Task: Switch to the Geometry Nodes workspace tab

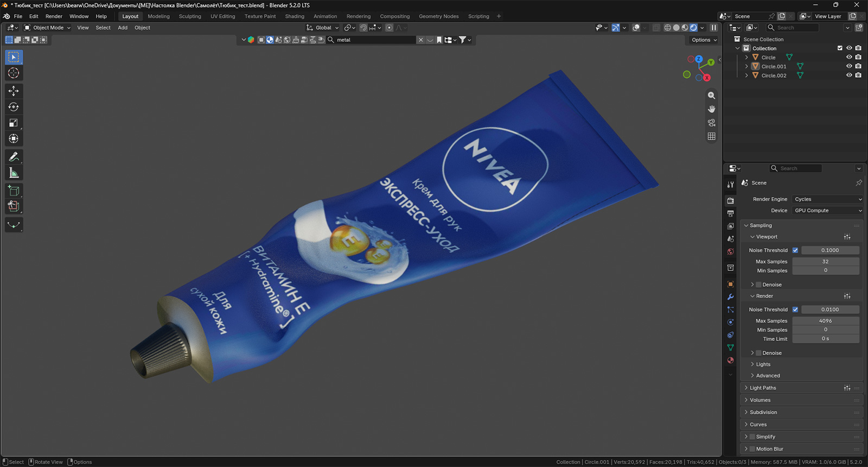Action: coord(439,16)
